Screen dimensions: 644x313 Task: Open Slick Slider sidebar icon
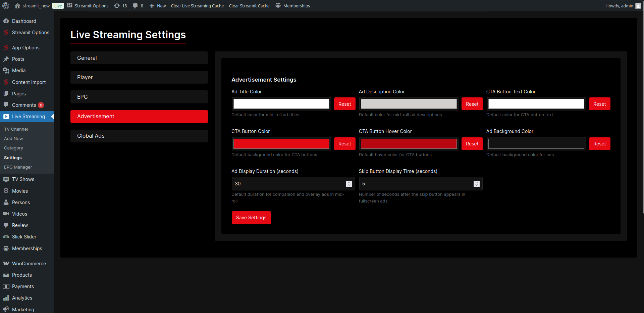pyautogui.click(x=6, y=237)
